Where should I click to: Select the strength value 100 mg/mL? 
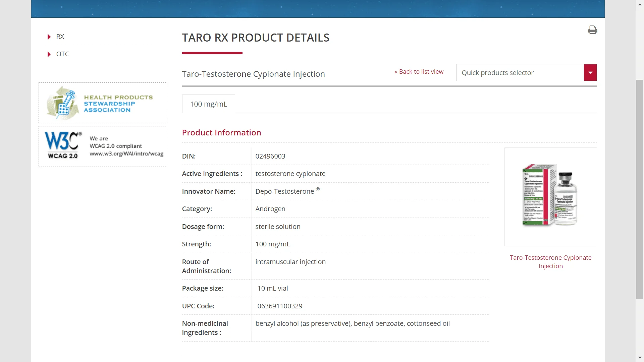point(273,244)
